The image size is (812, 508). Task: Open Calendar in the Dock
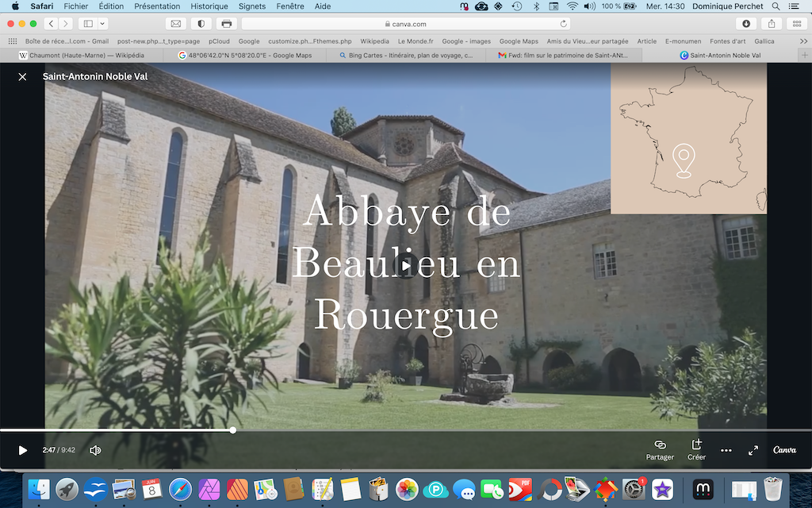(x=151, y=489)
